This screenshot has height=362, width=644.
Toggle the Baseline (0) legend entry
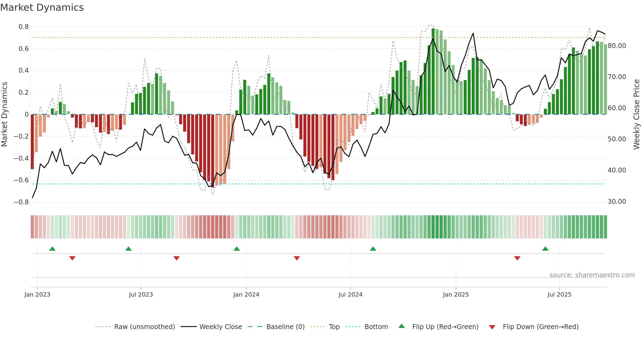(276, 327)
